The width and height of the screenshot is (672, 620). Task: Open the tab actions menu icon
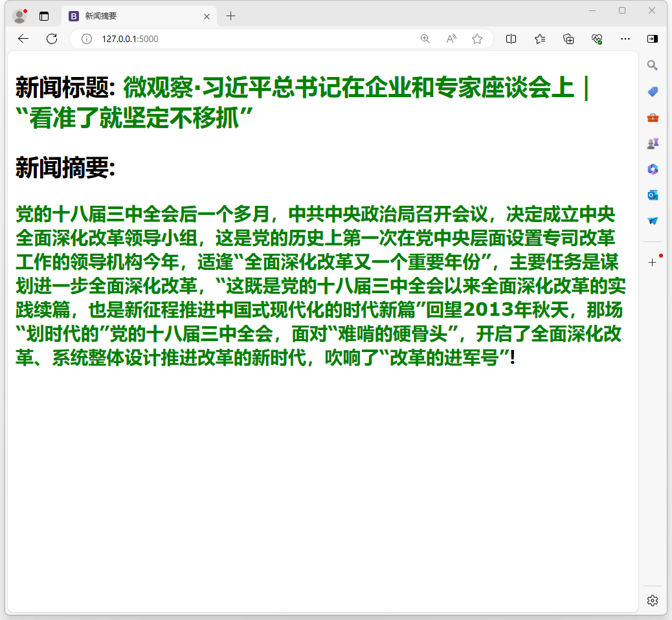44,16
